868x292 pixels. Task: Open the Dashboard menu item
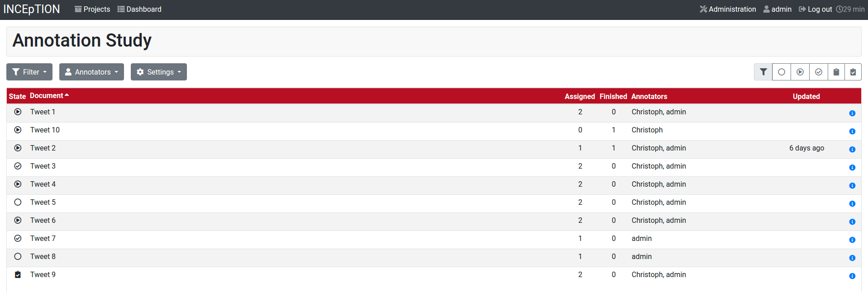click(139, 9)
